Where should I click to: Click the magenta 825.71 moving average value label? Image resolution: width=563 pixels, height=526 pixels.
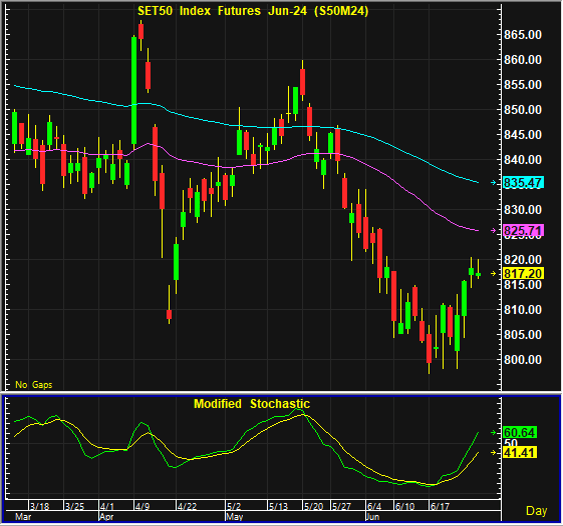523,231
